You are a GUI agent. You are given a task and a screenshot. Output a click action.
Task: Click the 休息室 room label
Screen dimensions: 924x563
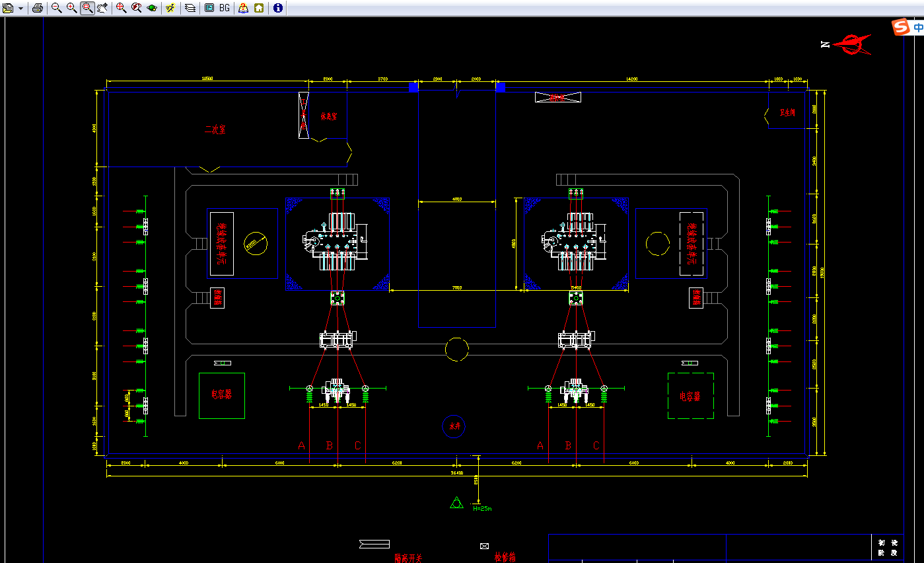[x=329, y=116]
